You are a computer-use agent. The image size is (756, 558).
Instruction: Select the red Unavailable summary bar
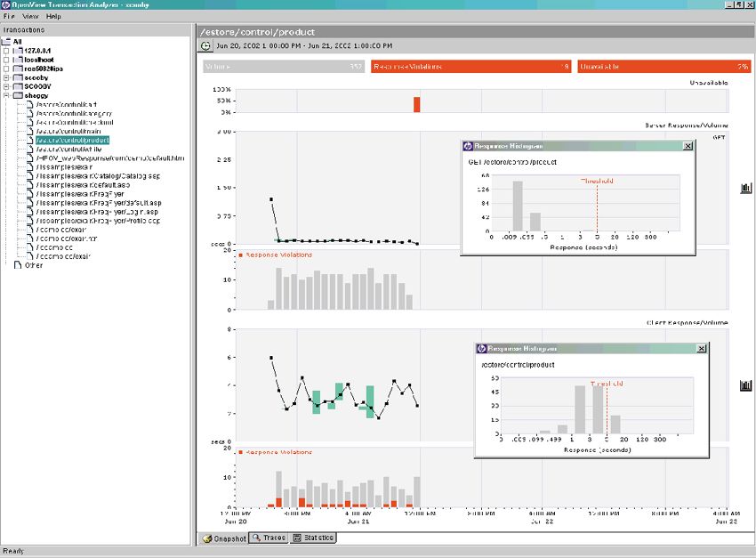(664, 67)
